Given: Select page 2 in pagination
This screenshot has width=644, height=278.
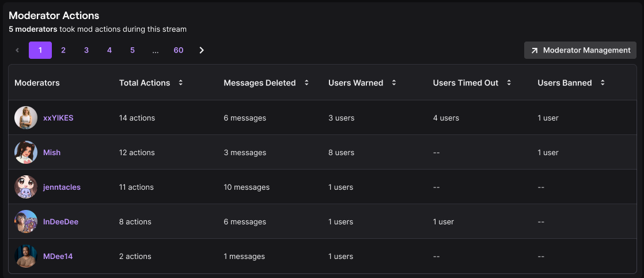Looking at the screenshot, I should (63, 50).
